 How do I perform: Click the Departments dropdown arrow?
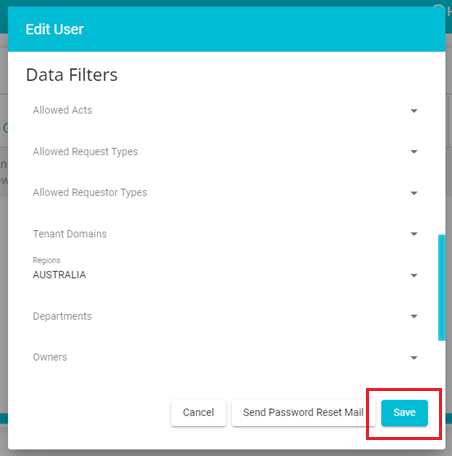(x=414, y=316)
